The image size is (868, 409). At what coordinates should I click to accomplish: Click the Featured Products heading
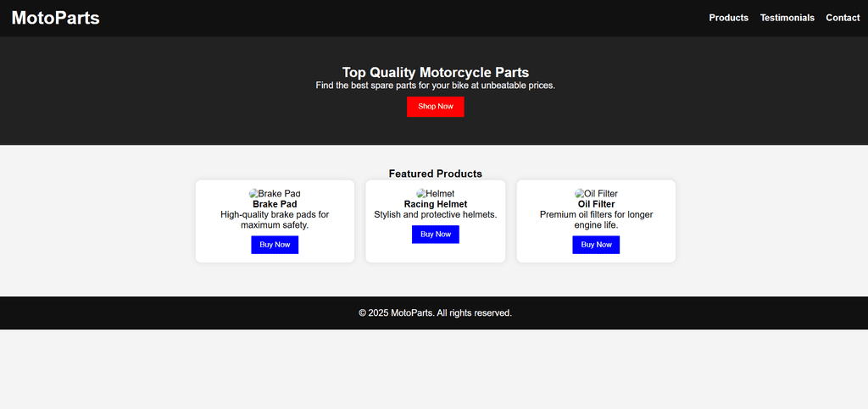pos(435,174)
